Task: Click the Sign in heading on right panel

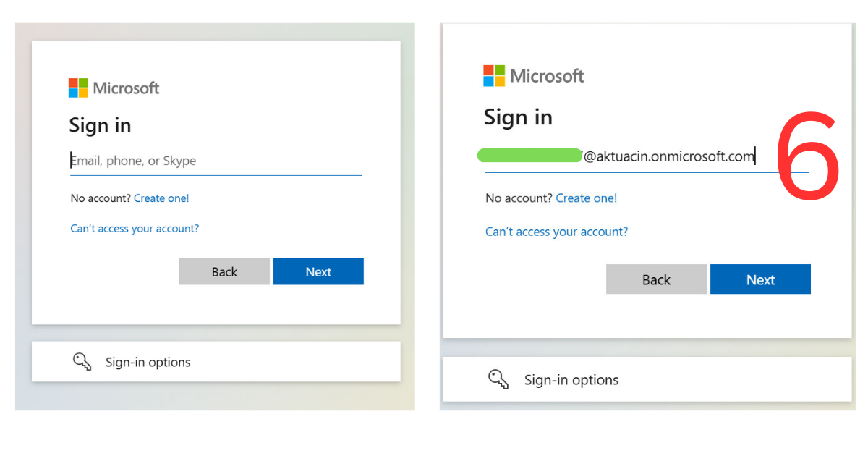Action: [x=518, y=117]
